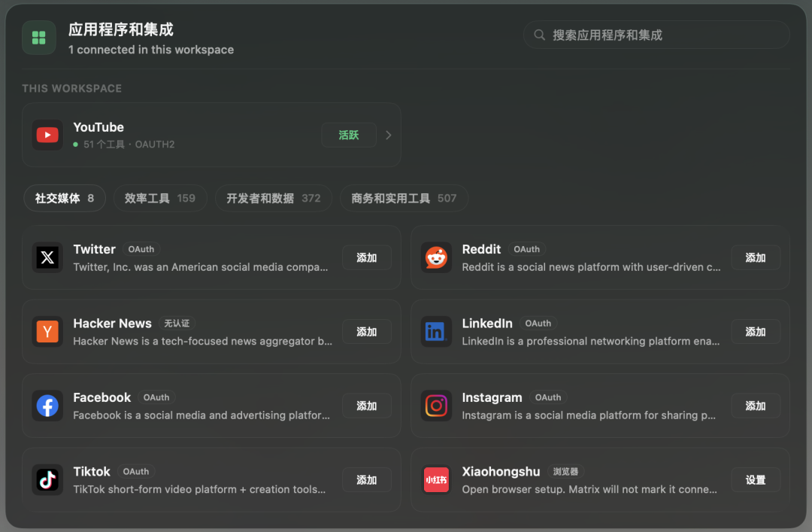Add the Tiktok integration
This screenshot has width=812, height=532.
coord(367,480)
